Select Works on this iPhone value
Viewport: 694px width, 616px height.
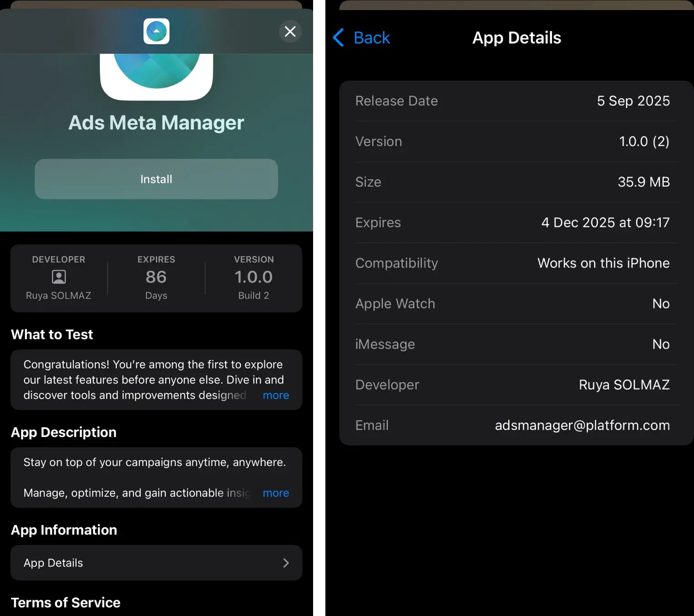click(x=603, y=263)
